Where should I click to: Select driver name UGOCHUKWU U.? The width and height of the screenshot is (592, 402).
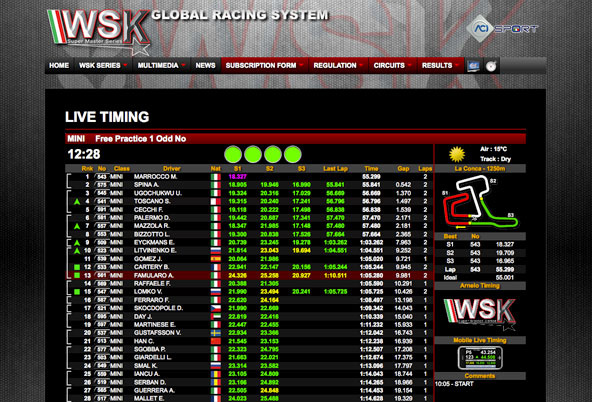click(158, 193)
